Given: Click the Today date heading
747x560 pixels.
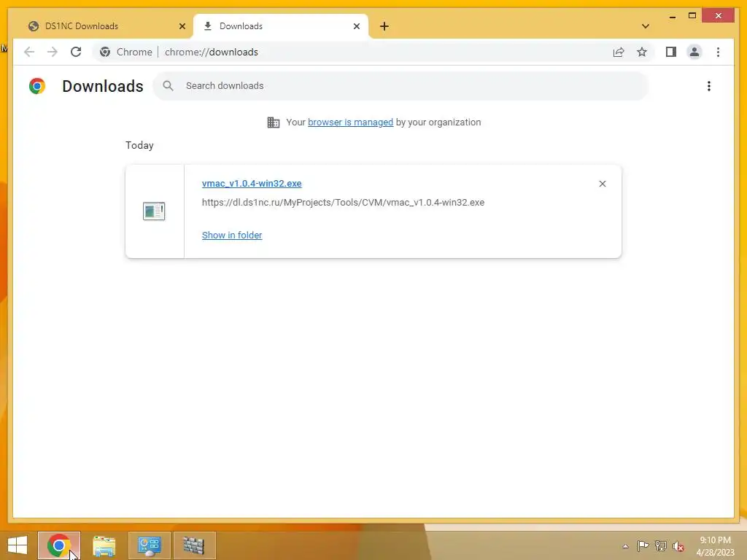Looking at the screenshot, I should coord(139,145).
